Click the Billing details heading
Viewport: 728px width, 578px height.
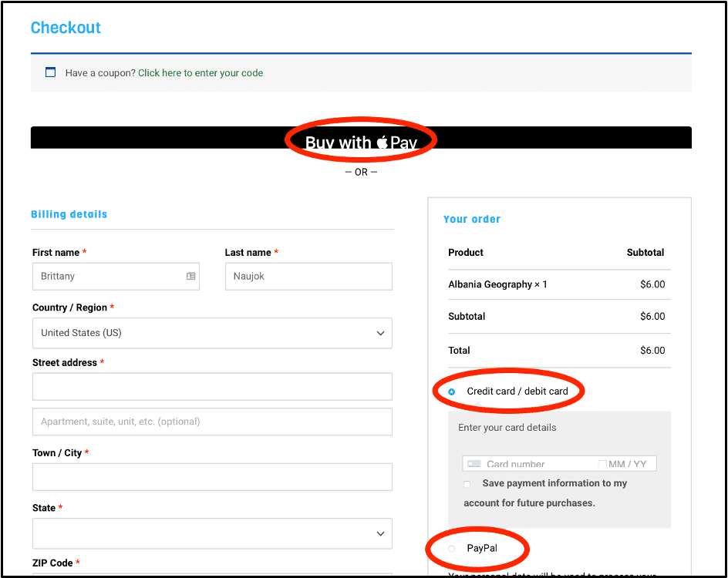pos(69,214)
